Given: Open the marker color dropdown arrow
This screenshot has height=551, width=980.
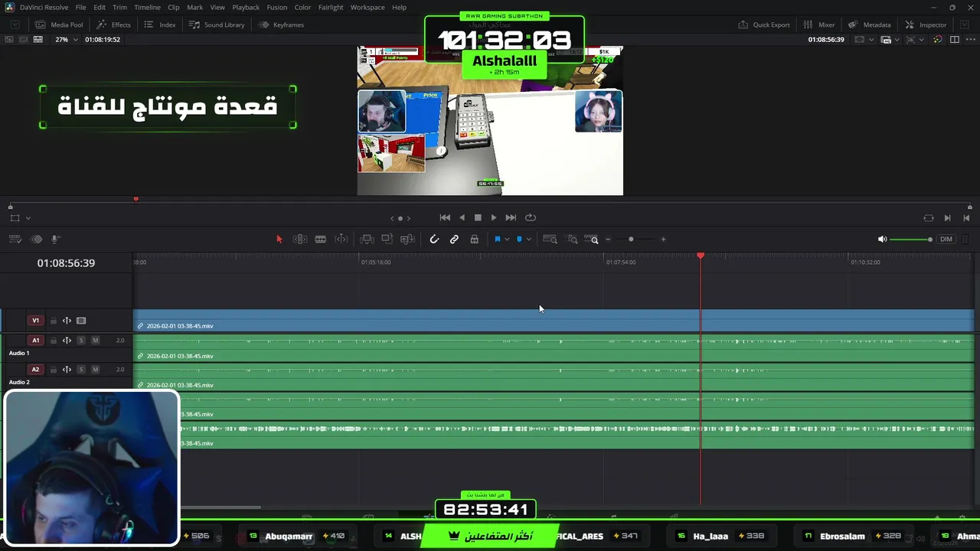Looking at the screenshot, I should click(528, 240).
